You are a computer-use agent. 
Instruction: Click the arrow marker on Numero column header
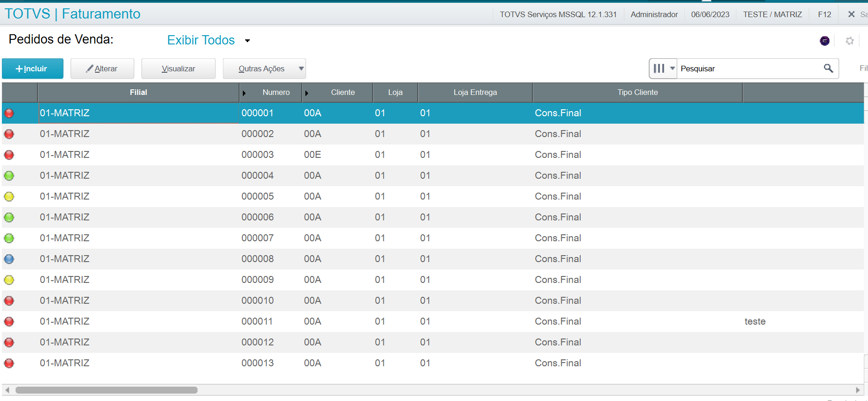244,93
